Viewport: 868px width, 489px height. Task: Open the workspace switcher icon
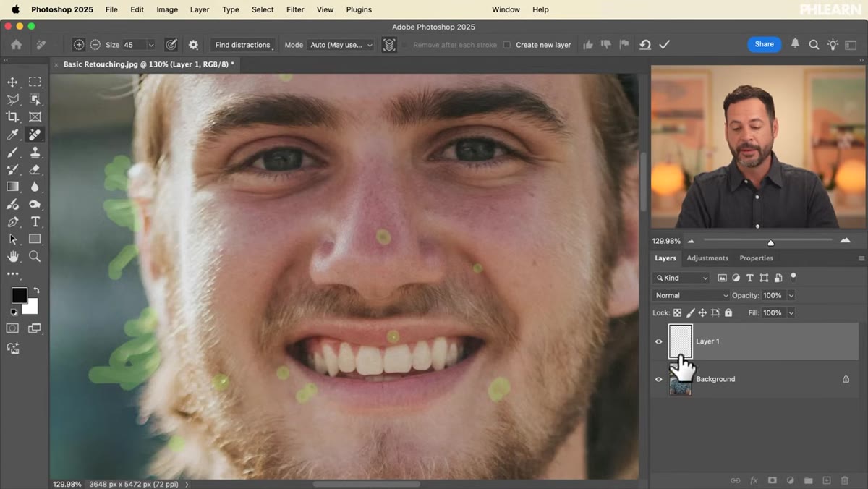pos(851,45)
